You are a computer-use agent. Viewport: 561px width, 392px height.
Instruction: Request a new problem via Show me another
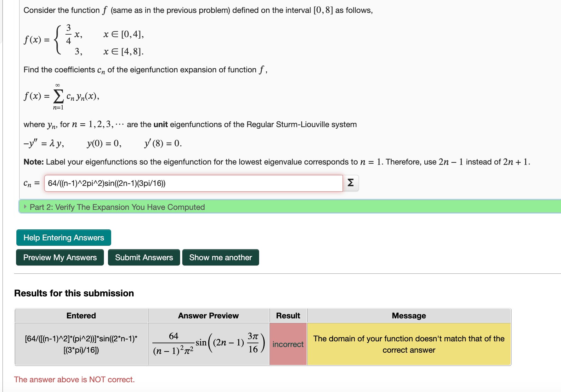pos(220,257)
